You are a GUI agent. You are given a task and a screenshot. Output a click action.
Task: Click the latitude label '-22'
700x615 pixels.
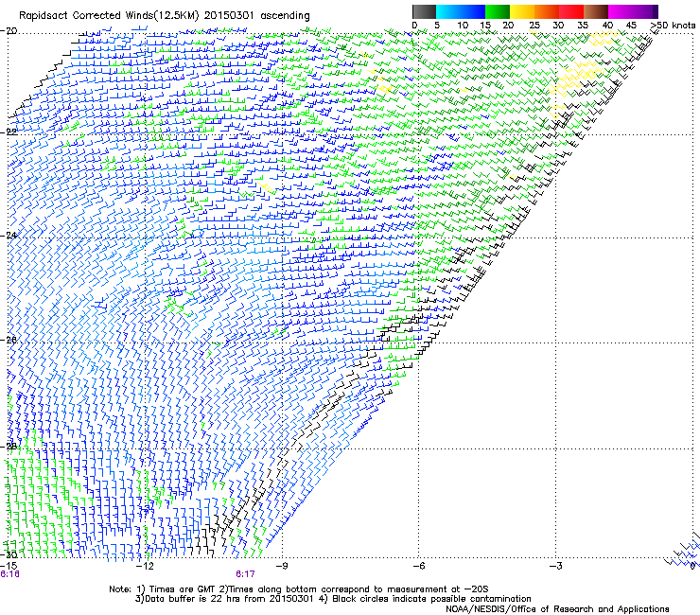click(x=9, y=132)
